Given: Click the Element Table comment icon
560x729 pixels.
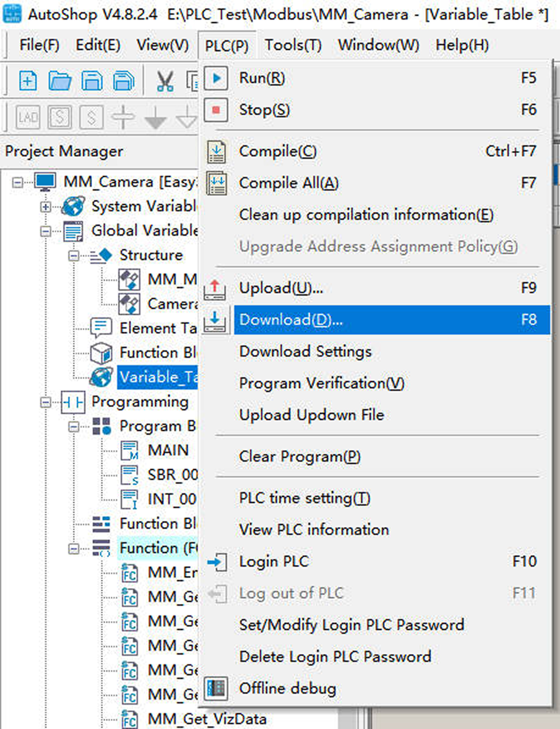Looking at the screenshot, I should pos(101,328).
